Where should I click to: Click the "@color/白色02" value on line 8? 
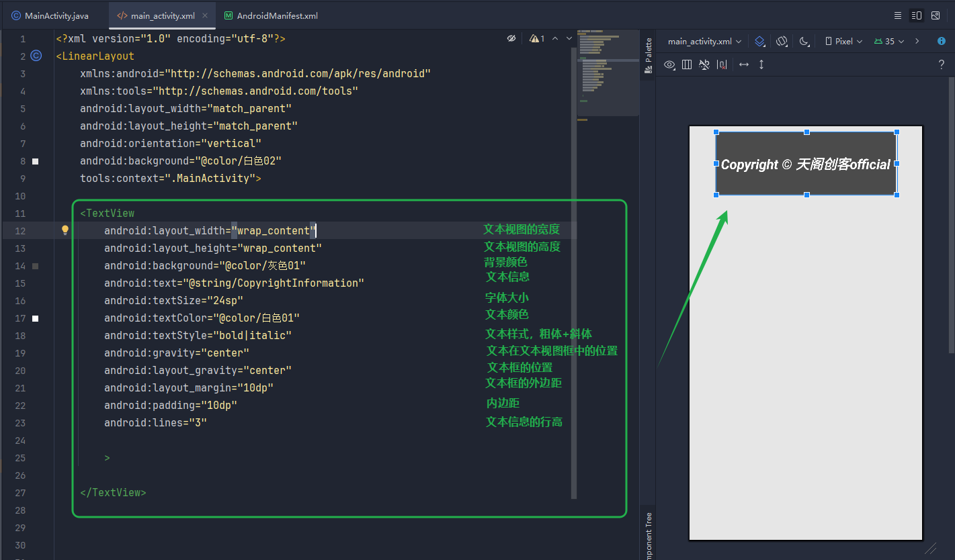click(x=237, y=161)
